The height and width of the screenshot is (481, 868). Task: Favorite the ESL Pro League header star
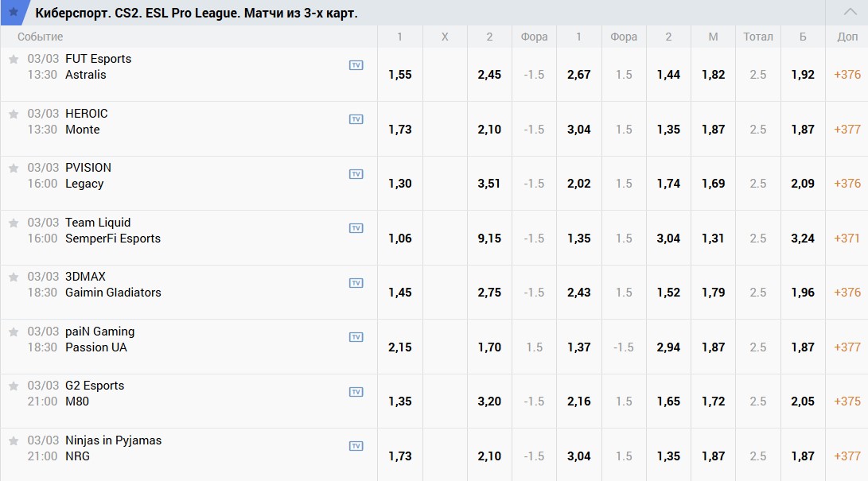(14, 12)
